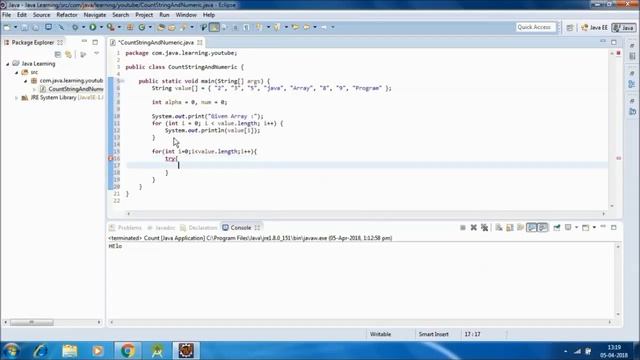The width and height of the screenshot is (640, 360).
Task: Click the New Java Package toolbar icon
Action: click(130, 27)
